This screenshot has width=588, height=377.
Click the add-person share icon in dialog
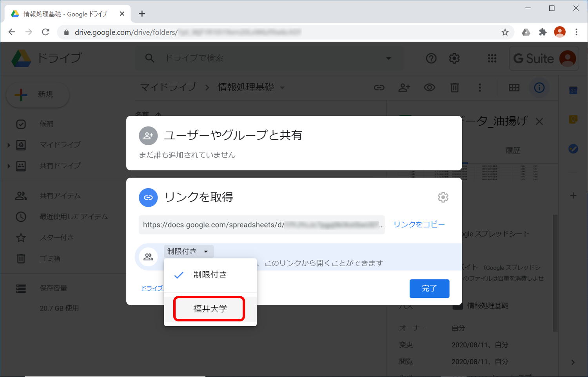148,136
